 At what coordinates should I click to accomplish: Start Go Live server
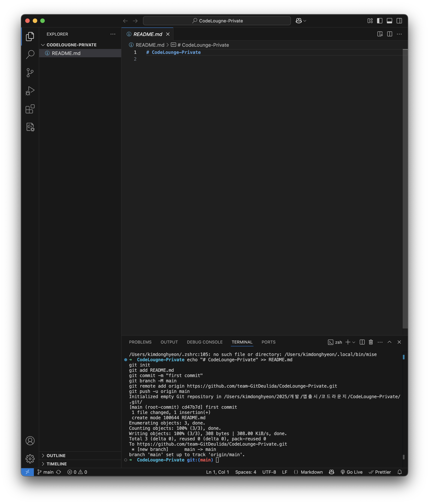(x=351, y=472)
